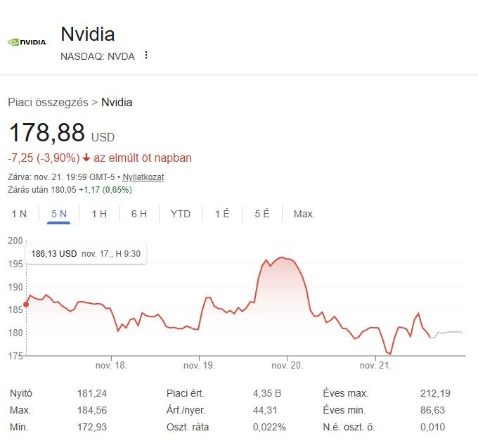Click the 178,88 USD price value
The height and width of the screenshot is (448, 478).
46,133
